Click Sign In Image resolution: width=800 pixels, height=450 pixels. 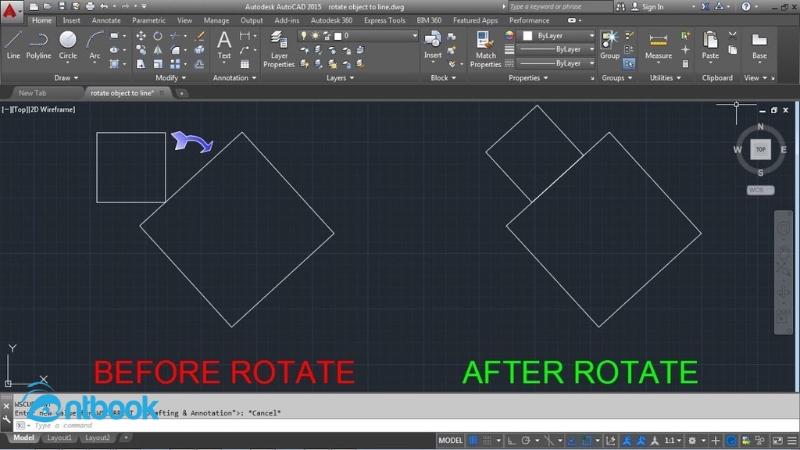(653, 7)
